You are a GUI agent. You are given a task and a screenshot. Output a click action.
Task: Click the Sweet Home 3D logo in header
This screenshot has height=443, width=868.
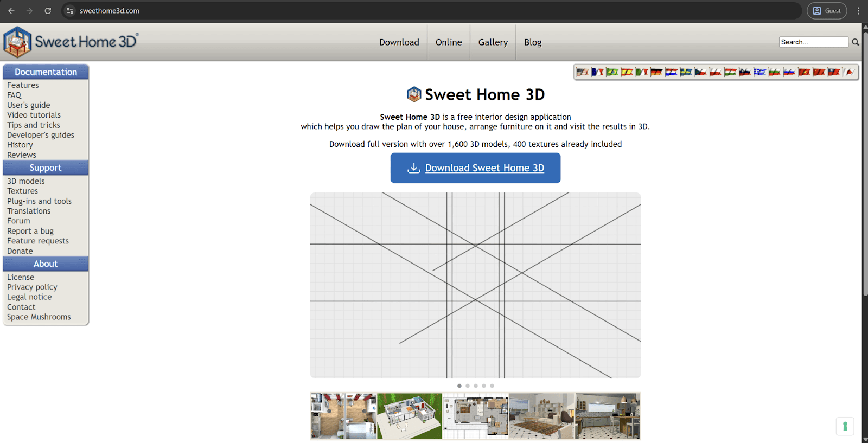coord(71,42)
